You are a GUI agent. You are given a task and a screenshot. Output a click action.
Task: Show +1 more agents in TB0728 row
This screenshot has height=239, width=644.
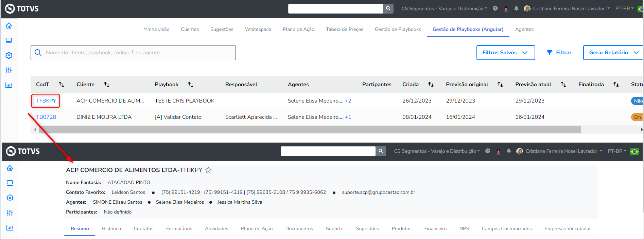[x=348, y=117]
